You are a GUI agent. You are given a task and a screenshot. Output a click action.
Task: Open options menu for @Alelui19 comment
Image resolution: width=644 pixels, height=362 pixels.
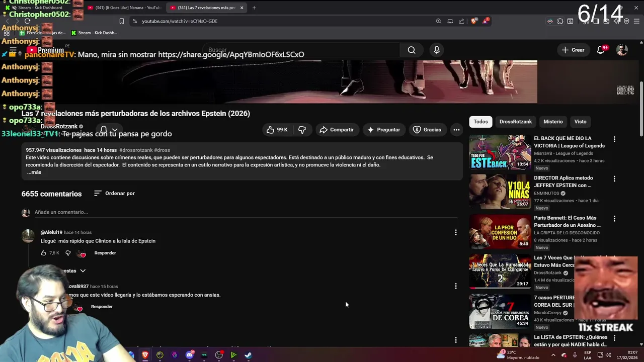[456, 232]
